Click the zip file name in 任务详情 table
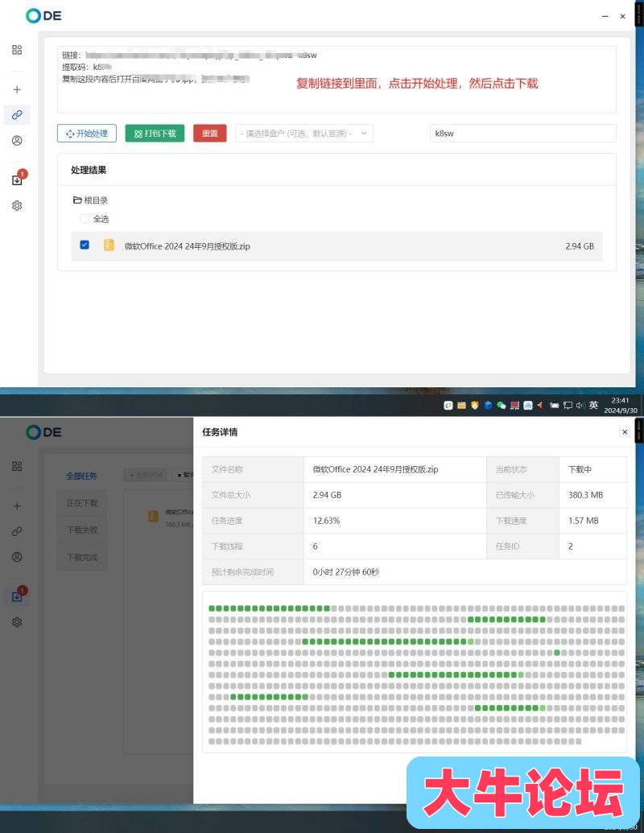This screenshot has width=644, height=833. [x=376, y=470]
